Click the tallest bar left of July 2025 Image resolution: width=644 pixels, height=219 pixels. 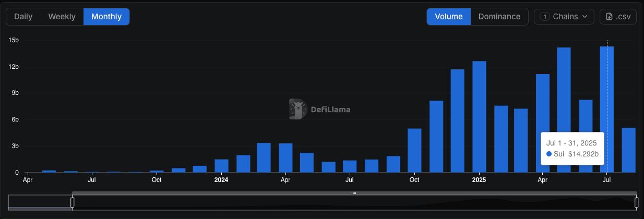tap(564, 110)
